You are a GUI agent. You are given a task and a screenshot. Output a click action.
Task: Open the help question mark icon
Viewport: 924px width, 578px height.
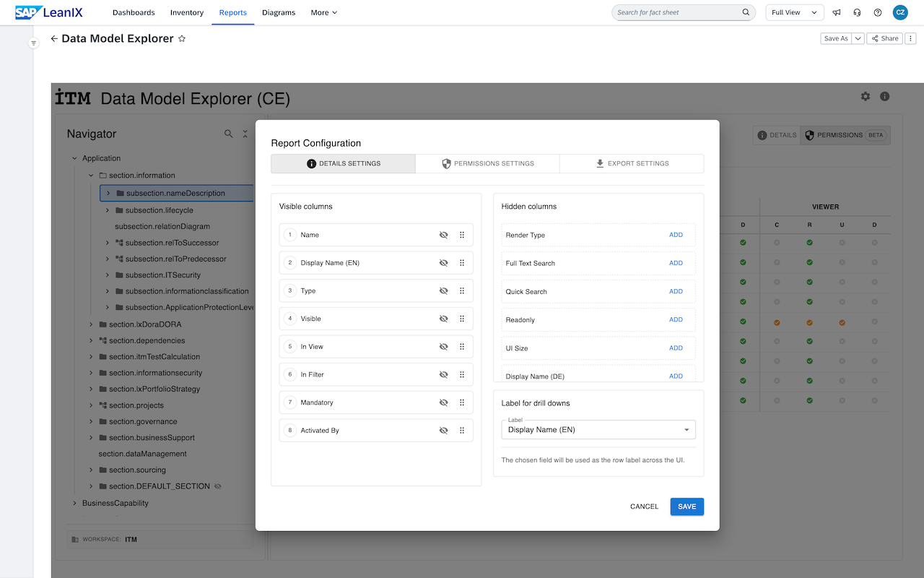pos(878,12)
